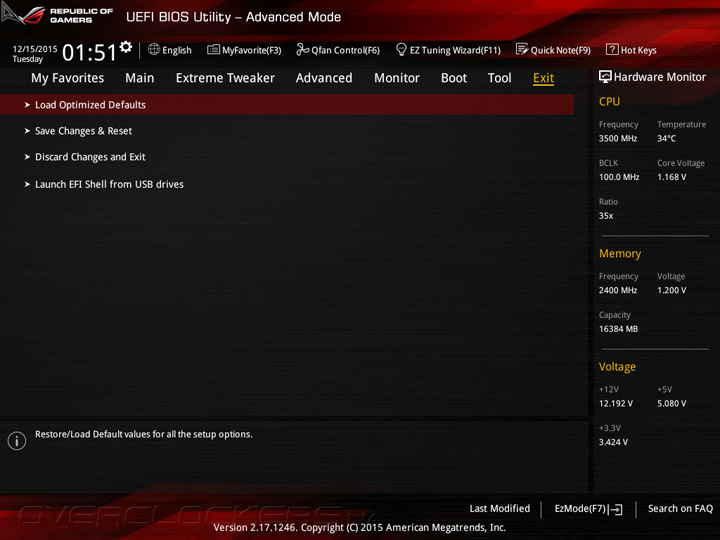Expand Save Changes & Reset arrow
This screenshot has width=720, height=540.
pos(27,131)
